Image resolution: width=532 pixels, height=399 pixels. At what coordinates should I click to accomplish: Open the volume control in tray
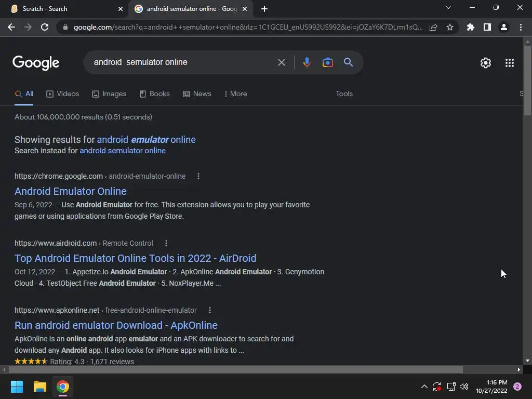point(464,387)
